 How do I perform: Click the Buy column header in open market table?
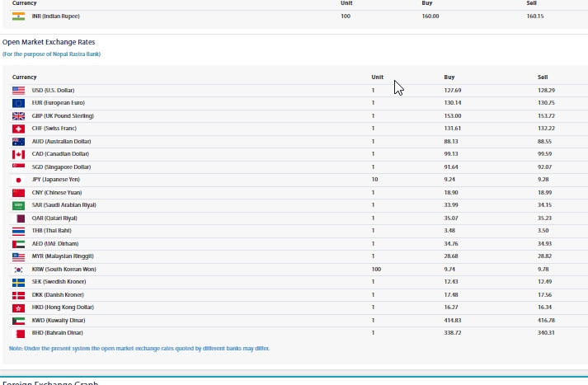click(x=449, y=77)
